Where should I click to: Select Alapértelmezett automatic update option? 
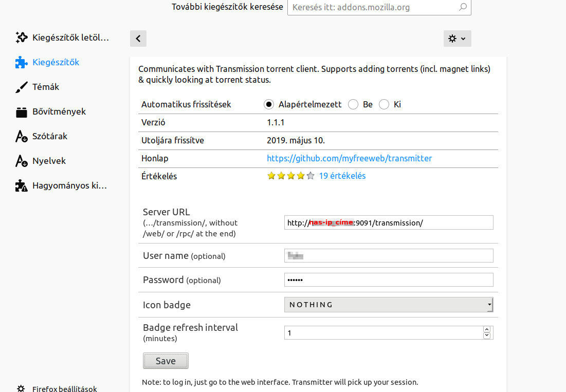[268, 105]
